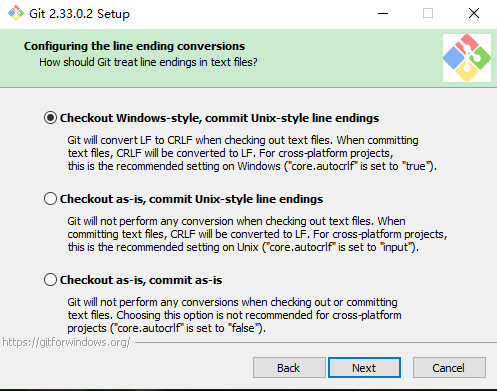497x391 pixels.
Task: Click the 'Git 2.33.0.2 Setup' window title
Action: click(x=79, y=14)
